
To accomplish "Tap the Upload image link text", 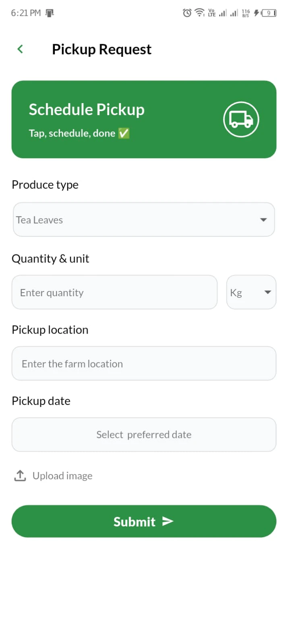I will [62, 475].
